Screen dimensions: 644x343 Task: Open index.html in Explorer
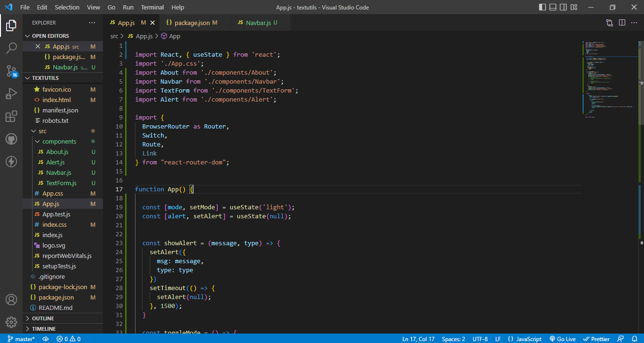[x=63, y=100]
